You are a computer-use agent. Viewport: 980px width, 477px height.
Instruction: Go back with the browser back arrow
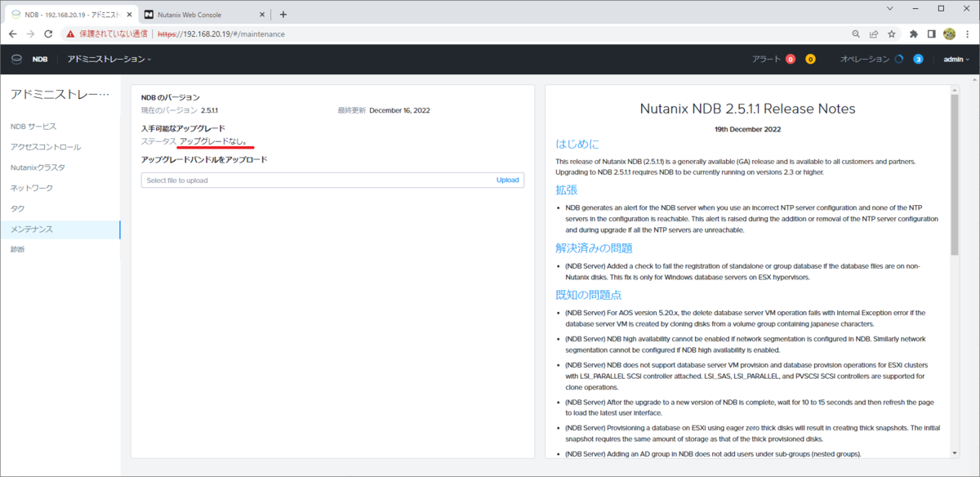click(12, 34)
